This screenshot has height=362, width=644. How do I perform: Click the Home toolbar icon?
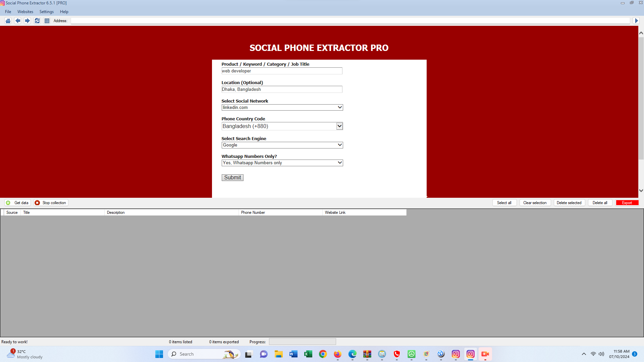click(x=8, y=21)
